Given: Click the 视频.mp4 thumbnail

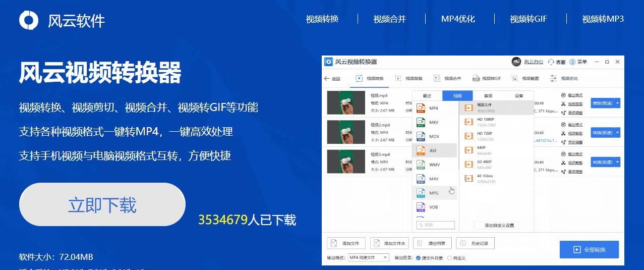Looking at the screenshot, I should [x=346, y=102].
